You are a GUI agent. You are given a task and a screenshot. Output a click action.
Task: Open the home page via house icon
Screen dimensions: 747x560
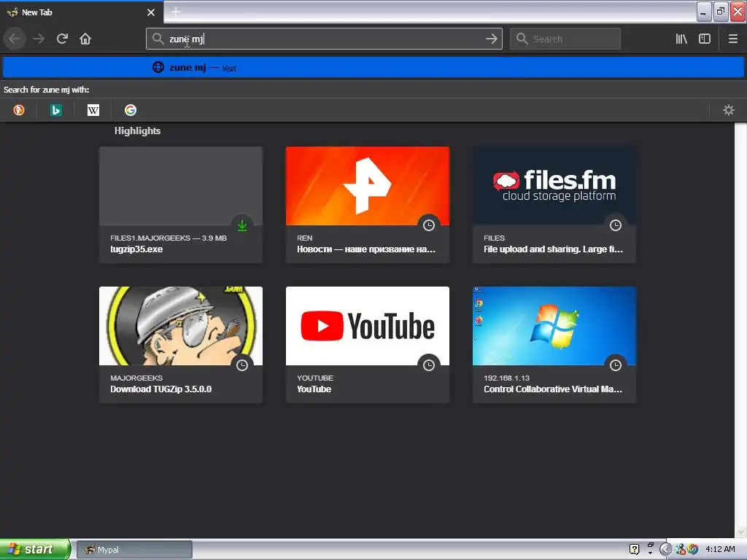[85, 39]
